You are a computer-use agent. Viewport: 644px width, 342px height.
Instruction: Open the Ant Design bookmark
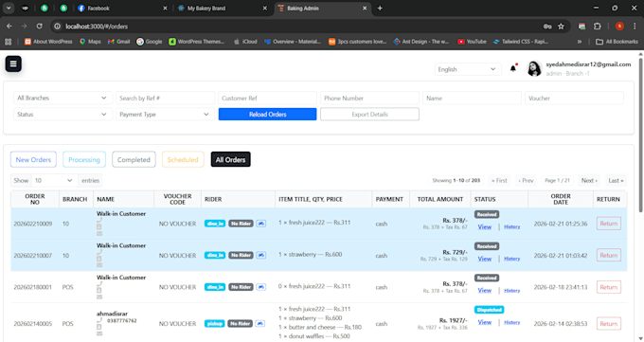421,42
